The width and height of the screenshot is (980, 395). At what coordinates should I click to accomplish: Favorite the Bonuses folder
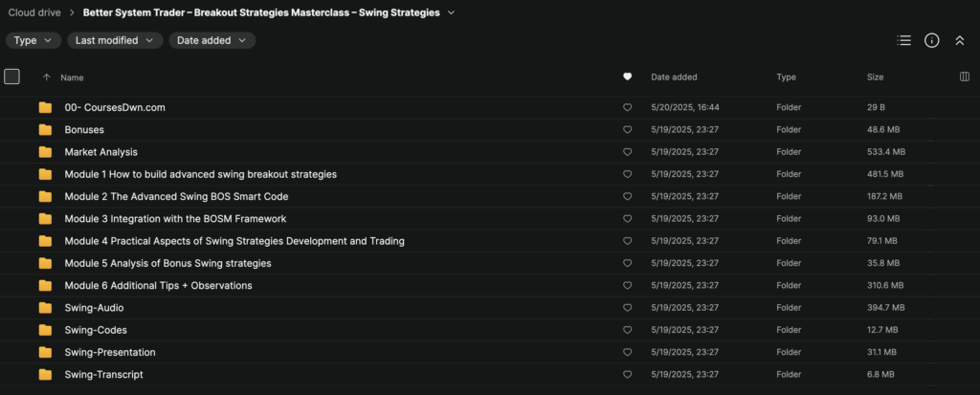coord(628,130)
